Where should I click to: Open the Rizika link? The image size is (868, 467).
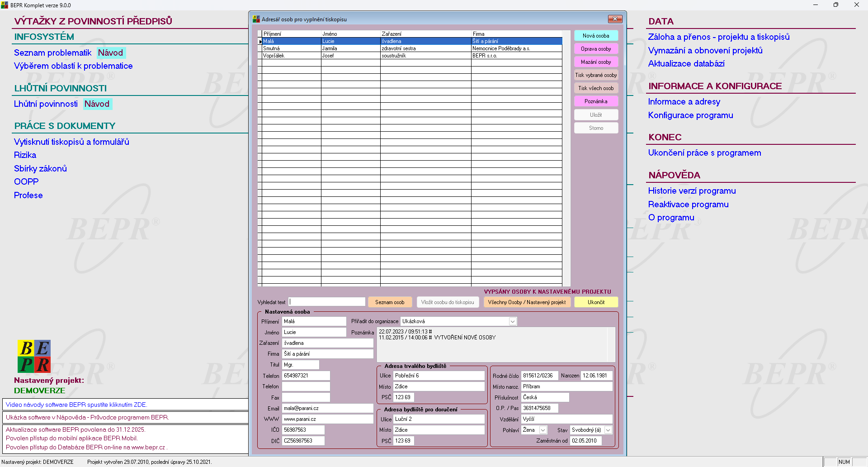pos(25,155)
